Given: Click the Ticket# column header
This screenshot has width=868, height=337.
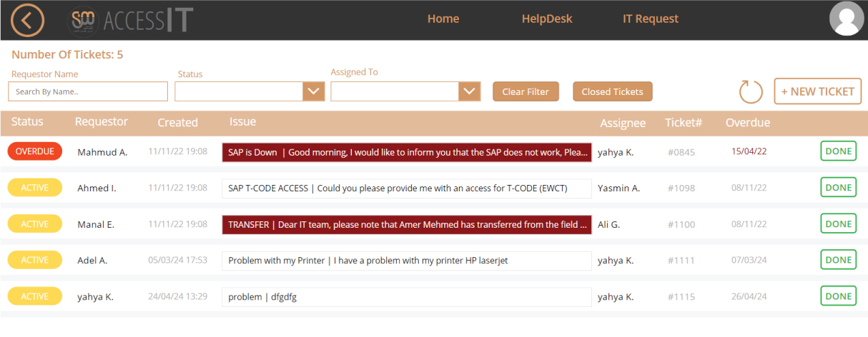Looking at the screenshot, I should [684, 123].
